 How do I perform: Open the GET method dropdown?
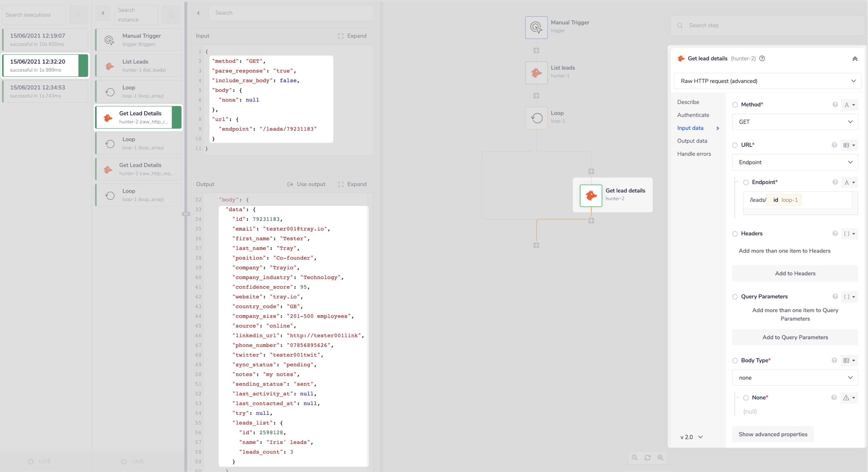[x=795, y=122]
